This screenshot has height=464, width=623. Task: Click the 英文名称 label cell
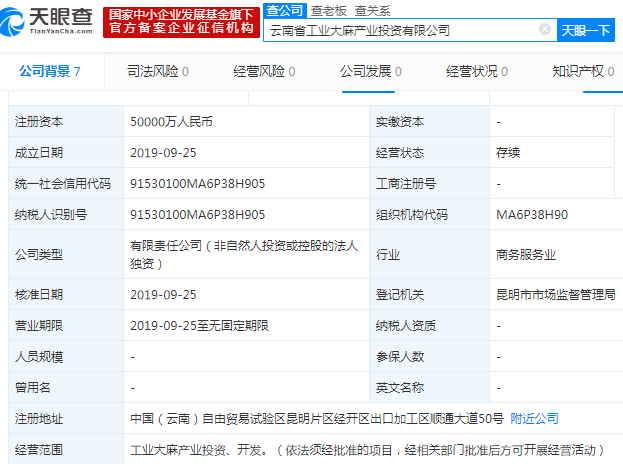(x=430, y=387)
